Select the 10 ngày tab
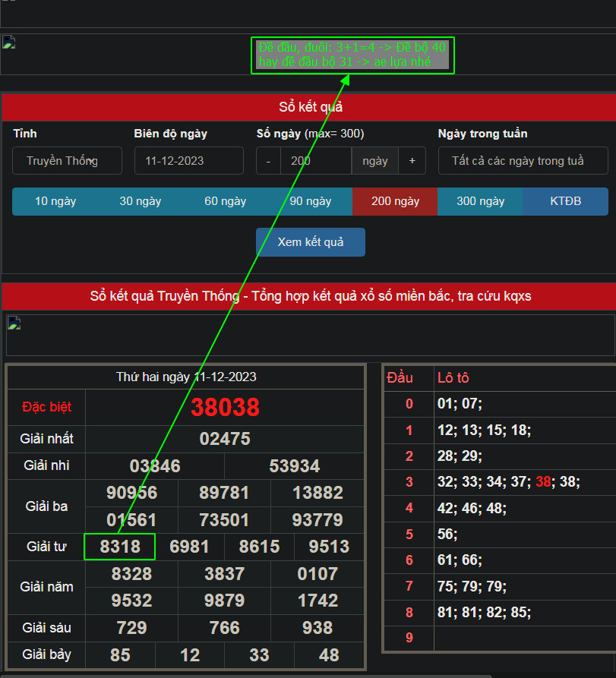The width and height of the screenshot is (616, 678). coord(55,201)
